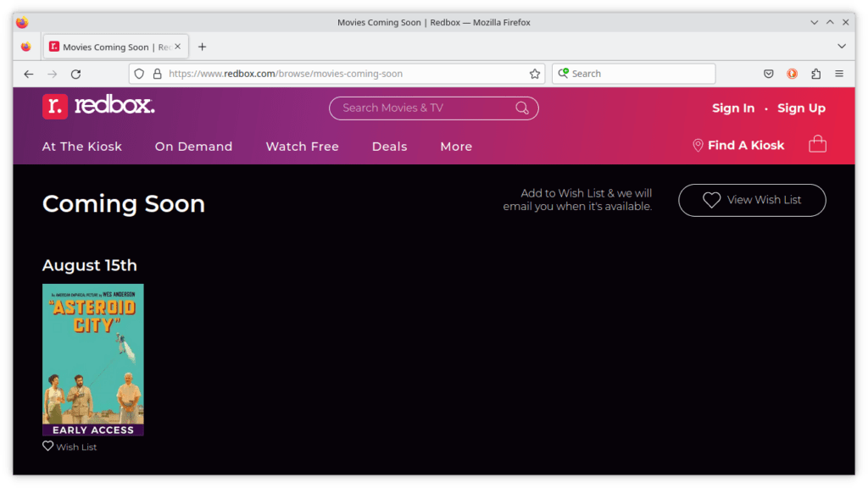Click the Sign In link
This screenshot has height=488, width=868.
pos(733,108)
